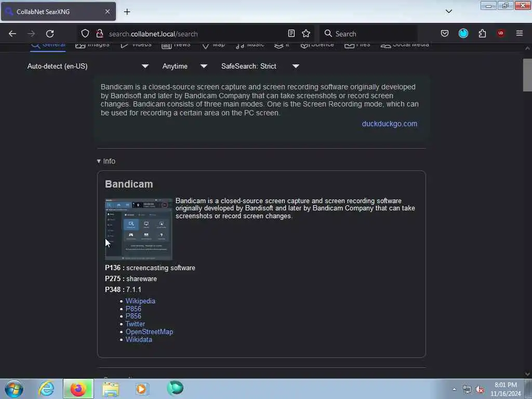Open the extensions puzzle icon
Screen dimensions: 532x399
pyautogui.click(x=482, y=33)
